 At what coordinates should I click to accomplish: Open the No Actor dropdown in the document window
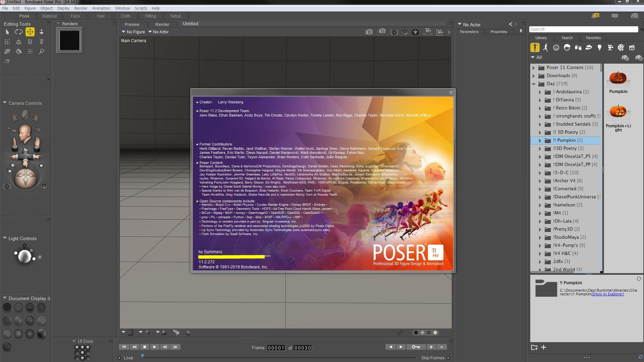pyautogui.click(x=158, y=32)
